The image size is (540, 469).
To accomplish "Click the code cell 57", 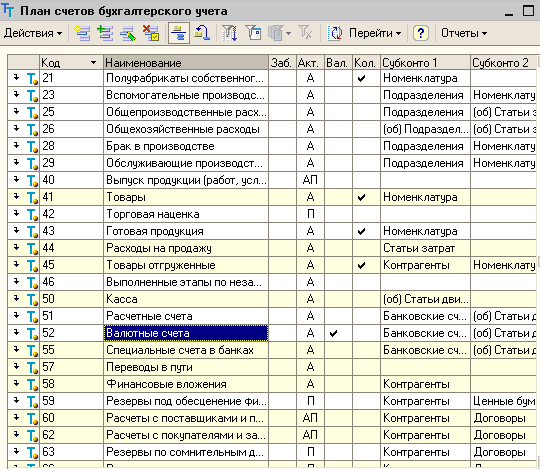I will [x=71, y=367].
